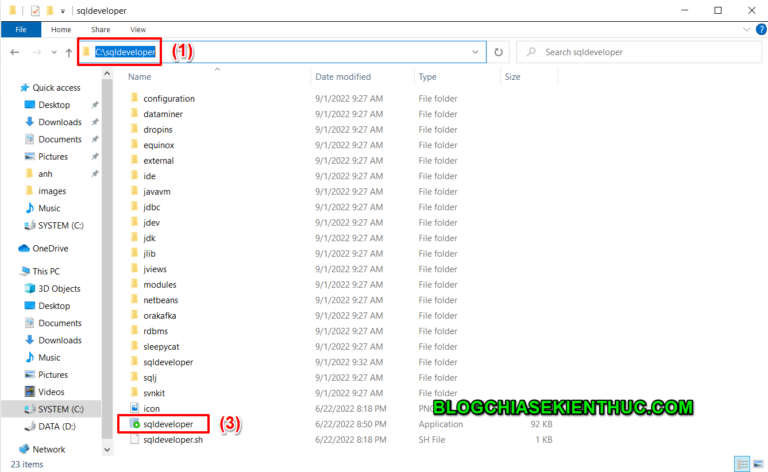Expand the address bar history dropdown
Viewport: 768px width, 472px height.
pos(475,51)
